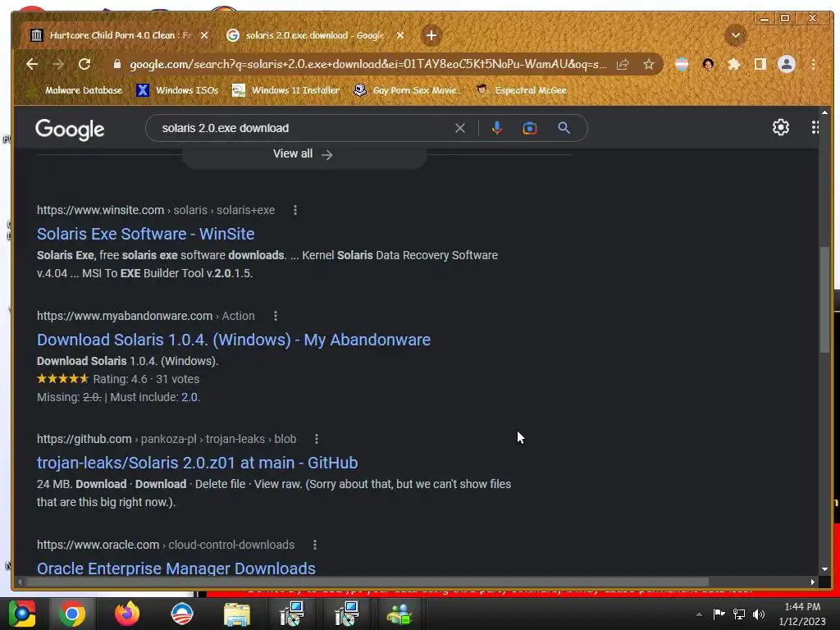Submit search with the magnifier icon

pos(564,128)
